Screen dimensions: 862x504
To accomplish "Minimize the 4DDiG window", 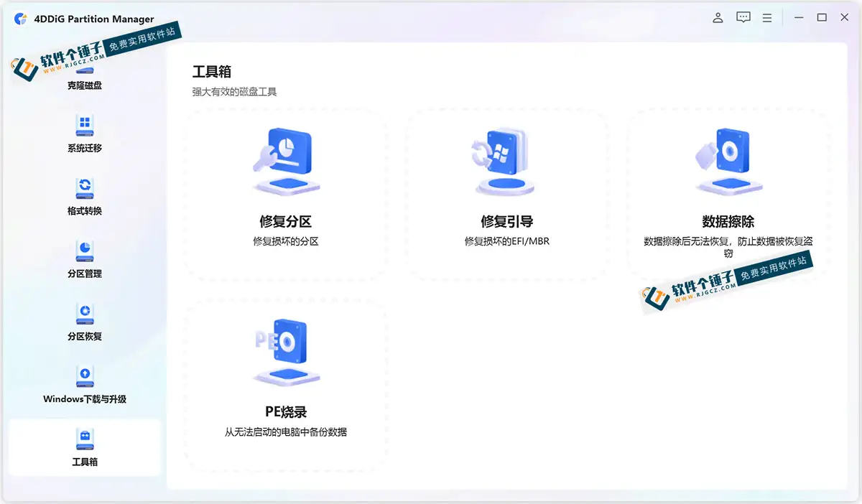I will [799, 18].
